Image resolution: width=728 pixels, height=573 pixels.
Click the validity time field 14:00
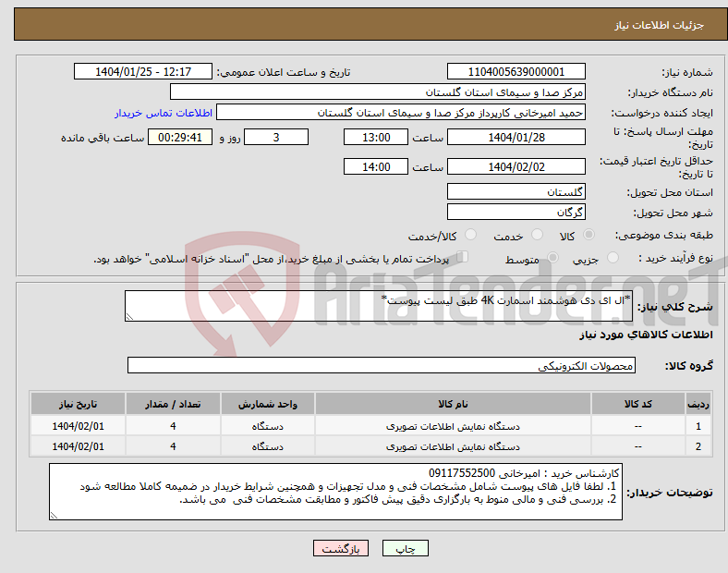[x=376, y=166]
